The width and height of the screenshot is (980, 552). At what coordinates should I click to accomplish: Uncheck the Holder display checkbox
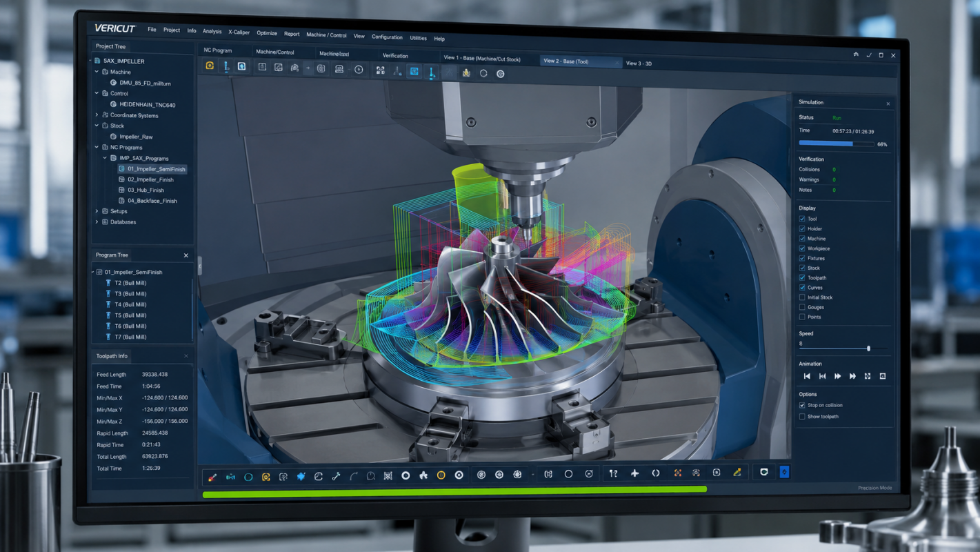coord(802,228)
